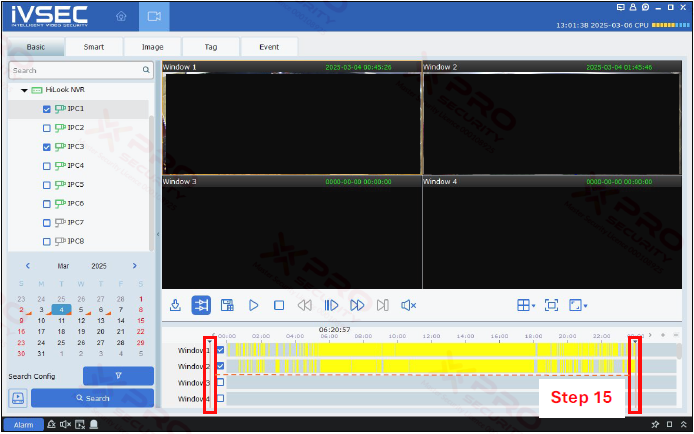The image size is (694, 434).
Task: Switch to the Image tab
Action: click(152, 47)
